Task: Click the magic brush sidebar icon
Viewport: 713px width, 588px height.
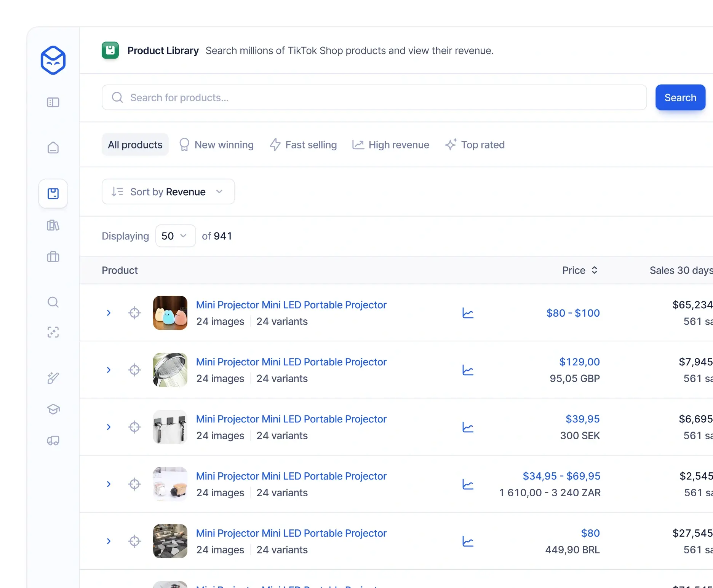Action: [53, 378]
